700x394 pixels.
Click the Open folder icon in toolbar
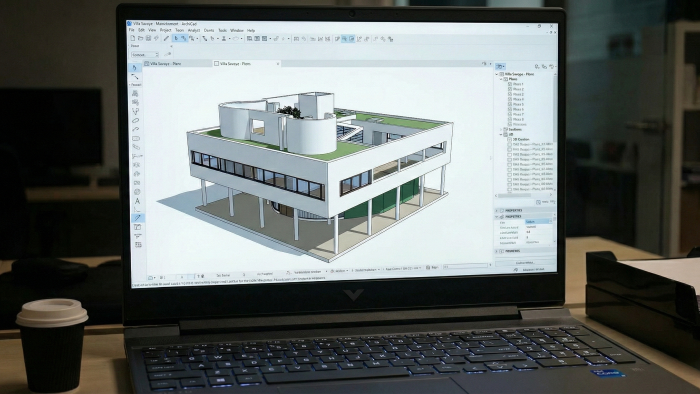pyautogui.click(x=140, y=38)
